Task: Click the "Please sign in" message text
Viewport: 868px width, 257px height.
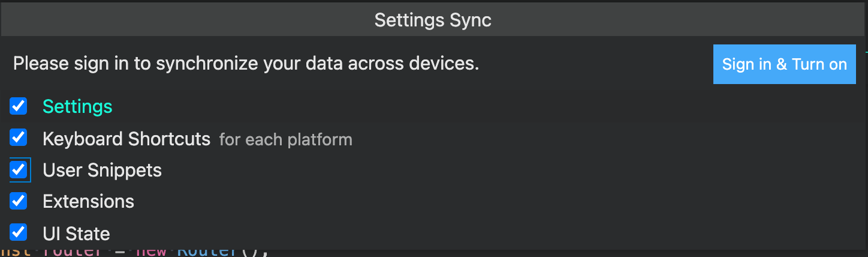Action: point(246,64)
